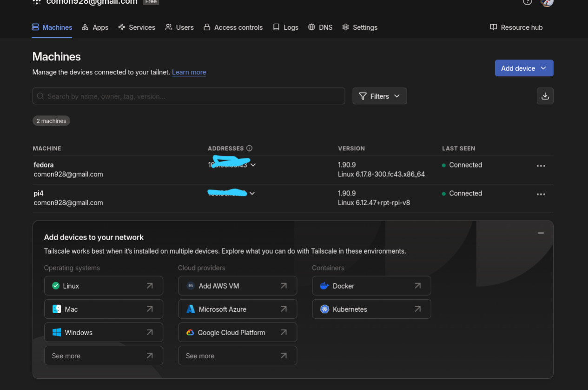Collapse the Add devices panel
Screen dimensions: 588x390
click(541, 233)
